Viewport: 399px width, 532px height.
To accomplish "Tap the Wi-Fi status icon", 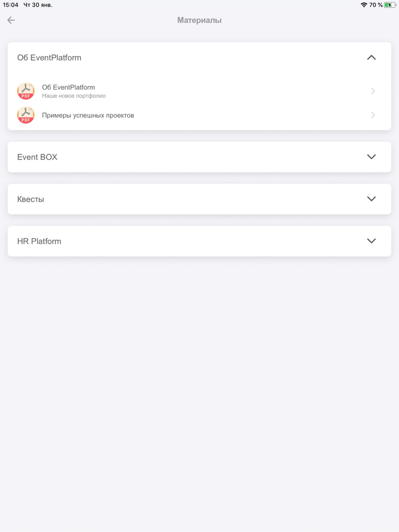I will click(x=364, y=5).
